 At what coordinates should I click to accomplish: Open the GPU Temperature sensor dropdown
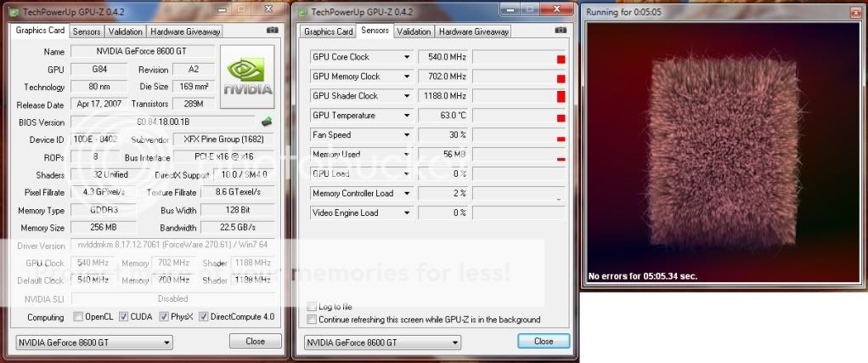(x=407, y=116)
